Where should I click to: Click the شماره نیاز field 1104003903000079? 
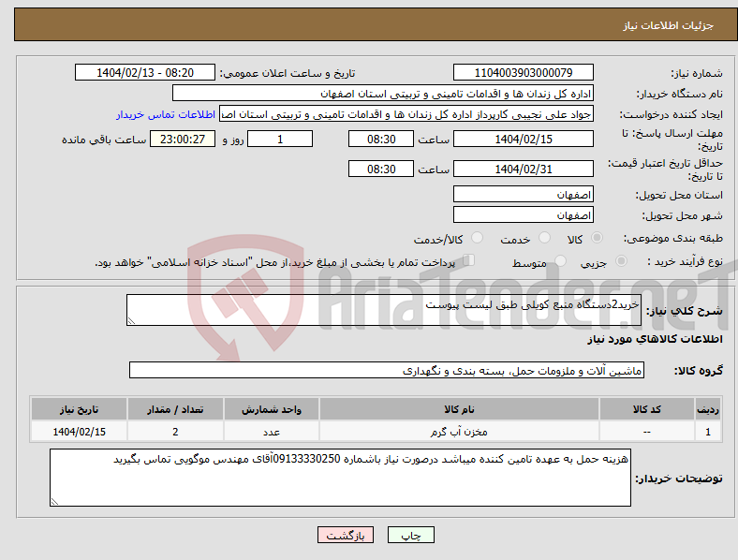pos(523,72)
